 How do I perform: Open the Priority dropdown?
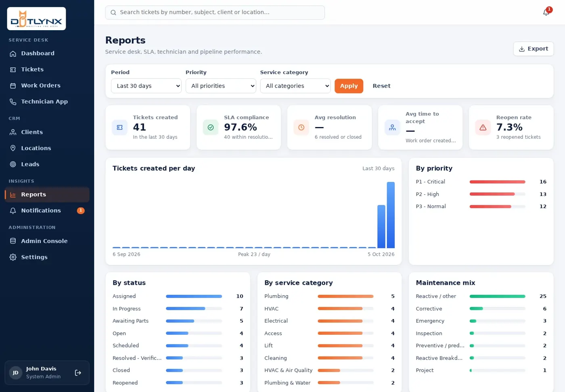point(221,86)
